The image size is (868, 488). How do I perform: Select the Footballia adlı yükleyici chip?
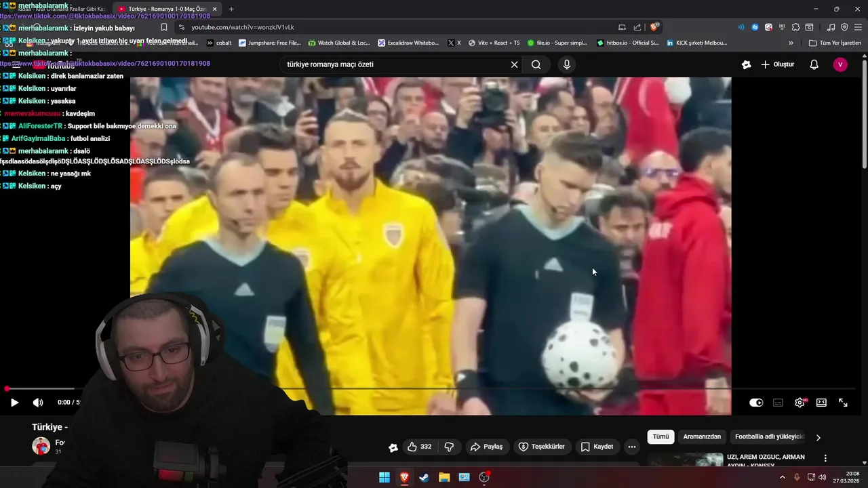pyautogui.click(x=769, y=437)
